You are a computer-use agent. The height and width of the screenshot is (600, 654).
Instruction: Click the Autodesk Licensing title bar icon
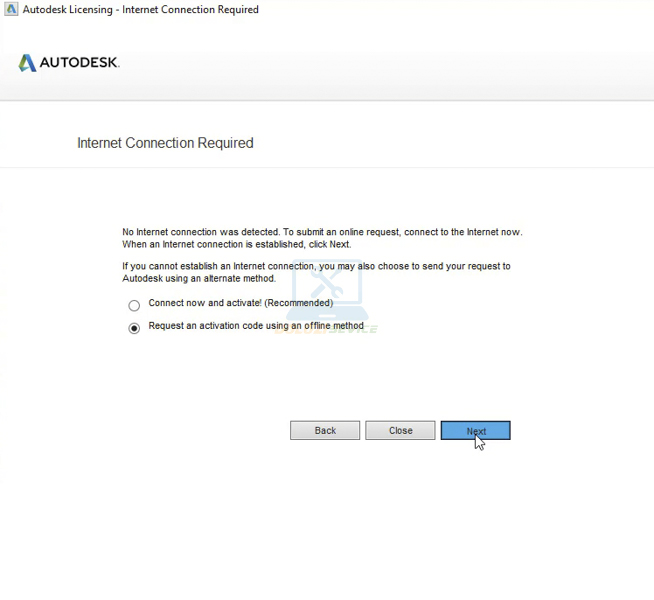pyautogui.click(x=11, y=9)
